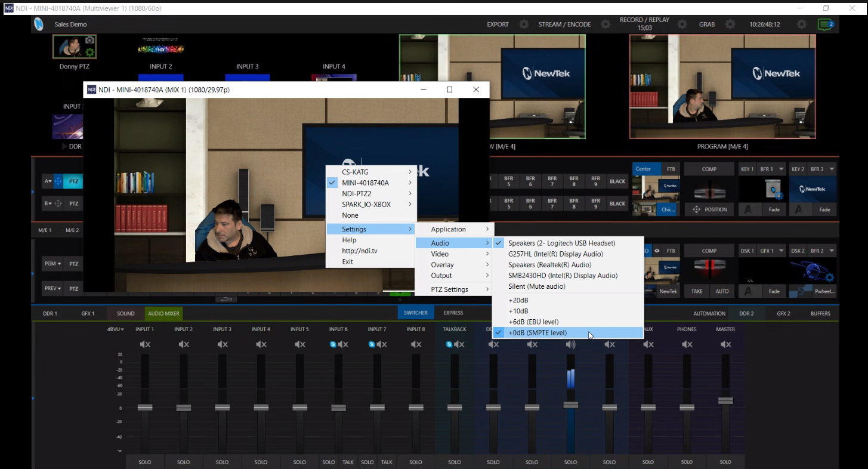The width and height of the screenshot is (868, 469).
Task: Toggle TALK on the TALKBACK channel
Action: (387, 462)
